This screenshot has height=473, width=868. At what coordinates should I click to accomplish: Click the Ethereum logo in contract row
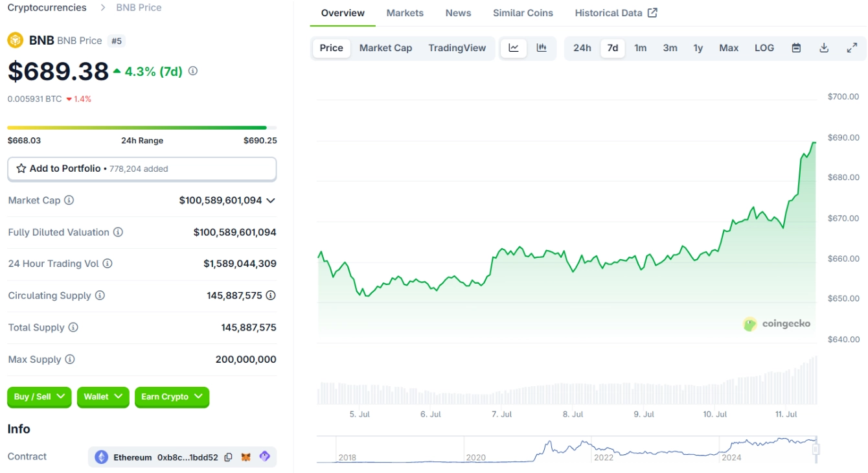tap(102, 457)
